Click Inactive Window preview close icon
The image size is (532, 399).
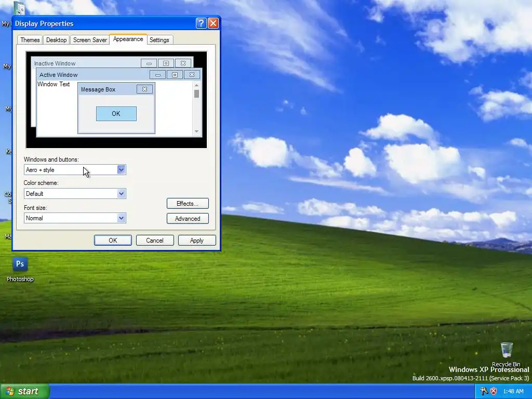[183, 63]
